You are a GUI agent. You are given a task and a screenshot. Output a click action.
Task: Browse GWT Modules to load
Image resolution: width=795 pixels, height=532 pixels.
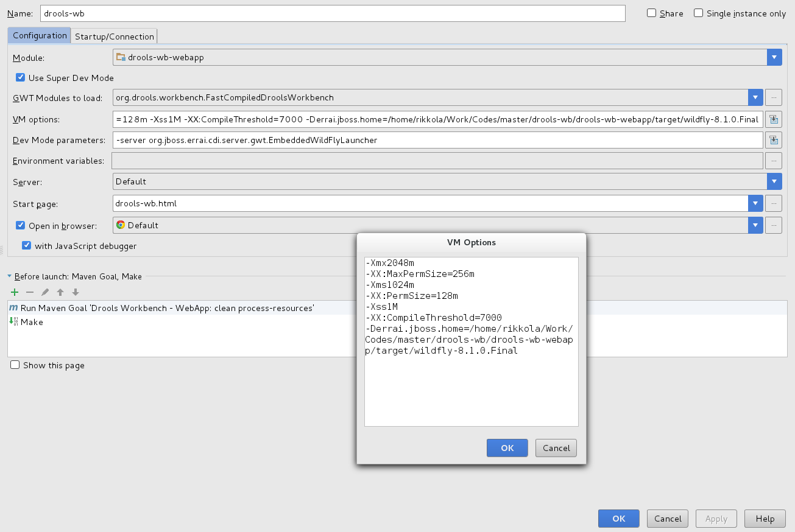[x=774, y=97]
